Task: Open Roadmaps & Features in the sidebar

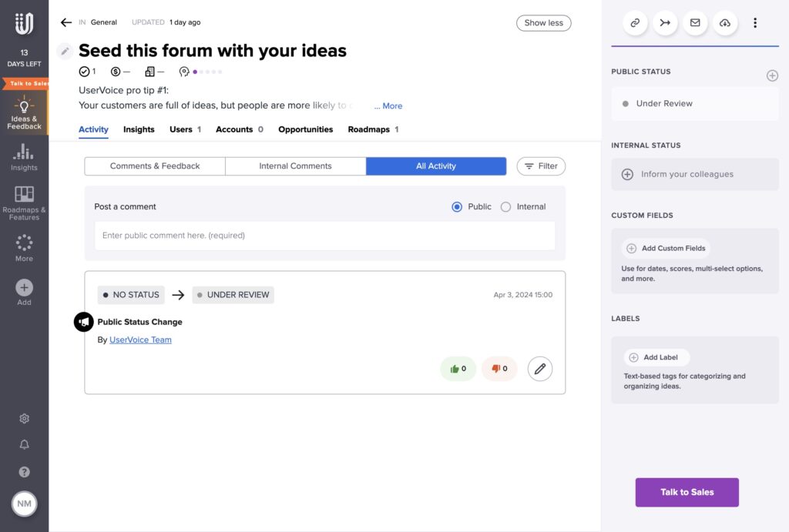Action: coord(24,202)
